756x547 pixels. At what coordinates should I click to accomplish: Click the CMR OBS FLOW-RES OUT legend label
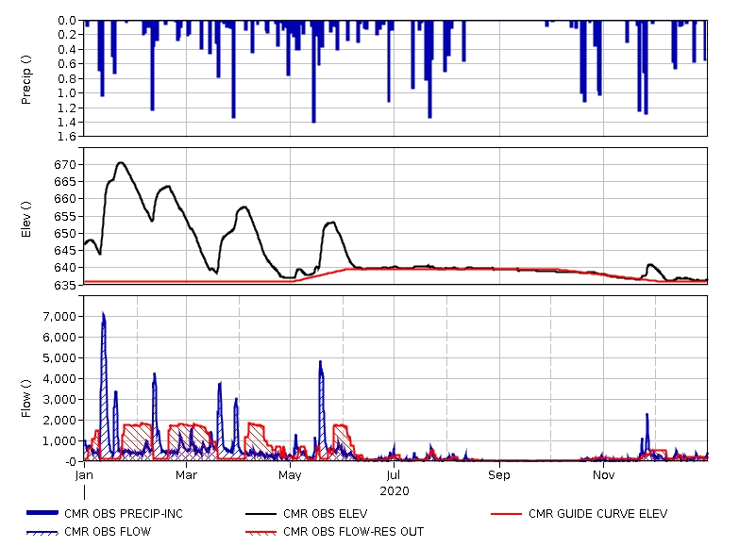(353, 532)
